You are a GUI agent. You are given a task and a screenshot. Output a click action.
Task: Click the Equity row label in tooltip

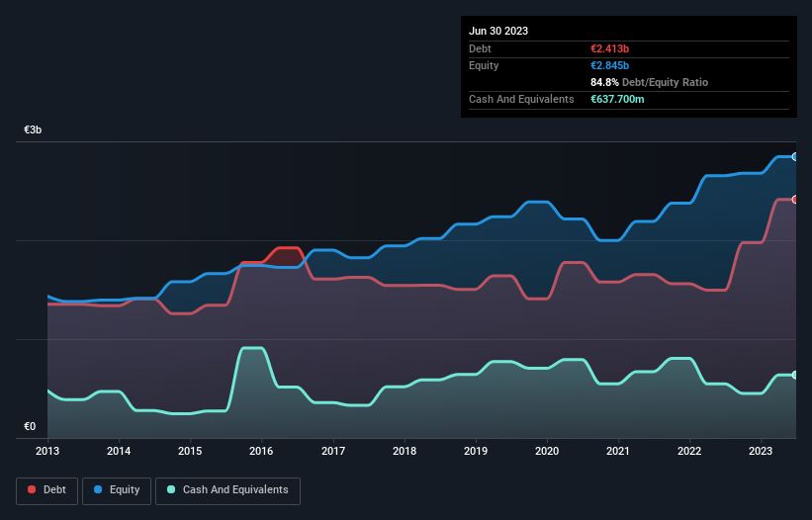point(484,65)
